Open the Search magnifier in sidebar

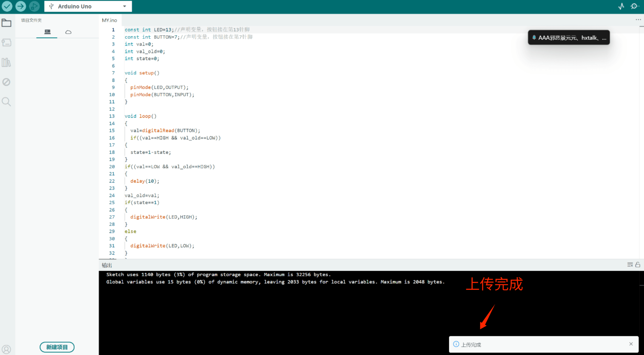(x=6, y=102)
